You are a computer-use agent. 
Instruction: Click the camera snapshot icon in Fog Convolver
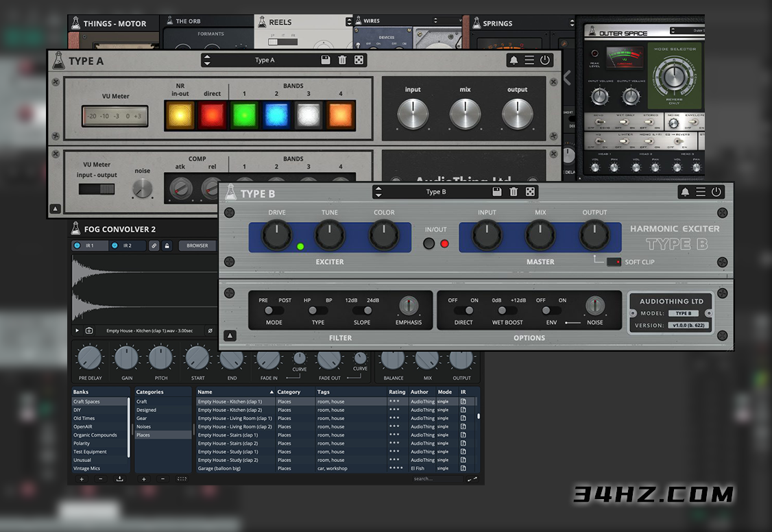(x=89, y=330)
